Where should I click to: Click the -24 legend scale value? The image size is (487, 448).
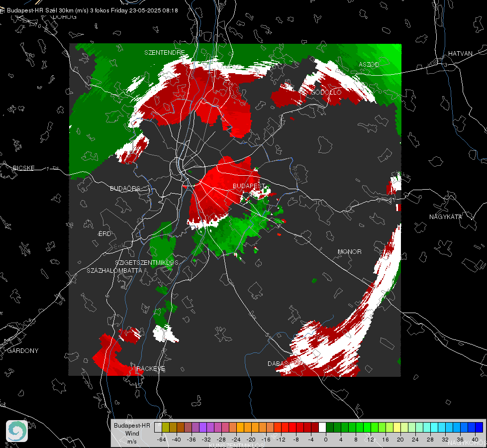click(236, 440)
